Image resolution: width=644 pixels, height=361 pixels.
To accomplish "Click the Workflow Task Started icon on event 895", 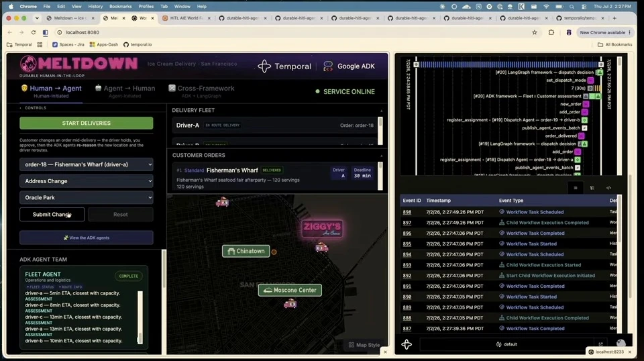I will pyautogui.click(x=502, y=244).
